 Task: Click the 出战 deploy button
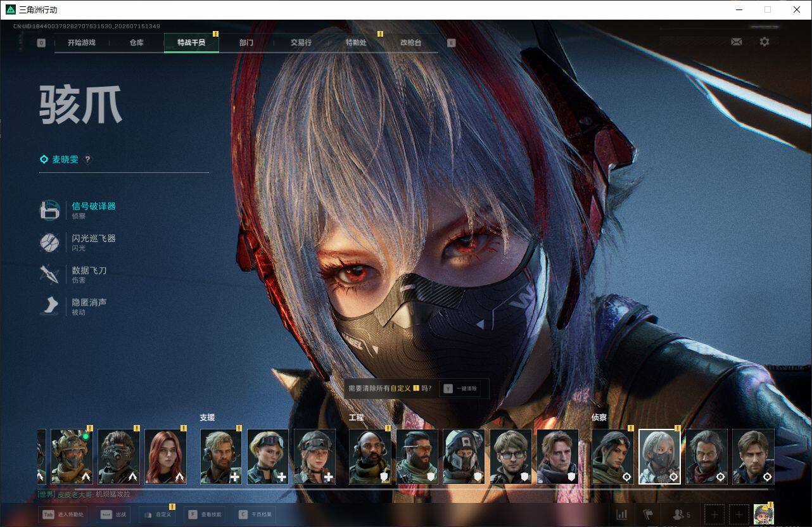click(113, 515)
